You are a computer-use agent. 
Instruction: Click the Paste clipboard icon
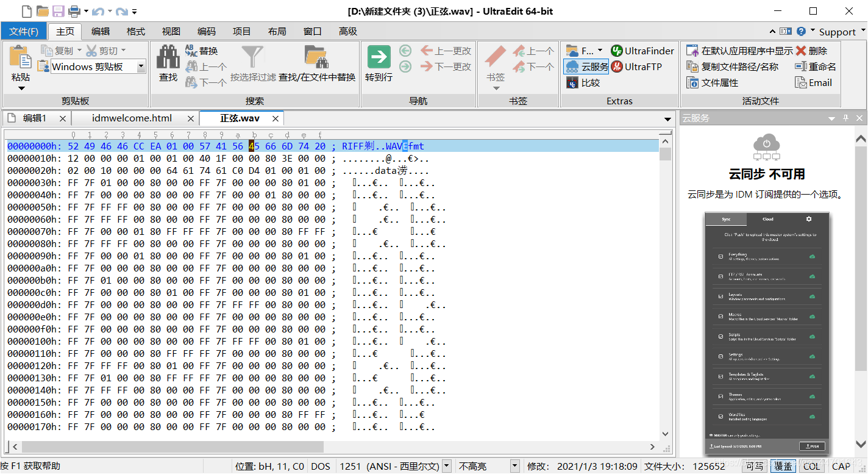[x=21, y=57]
